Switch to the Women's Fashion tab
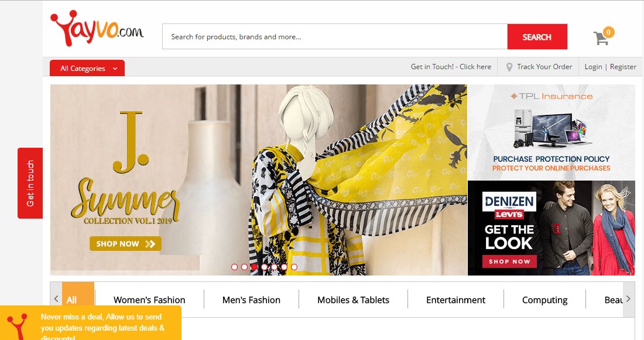 click(149, 300)
